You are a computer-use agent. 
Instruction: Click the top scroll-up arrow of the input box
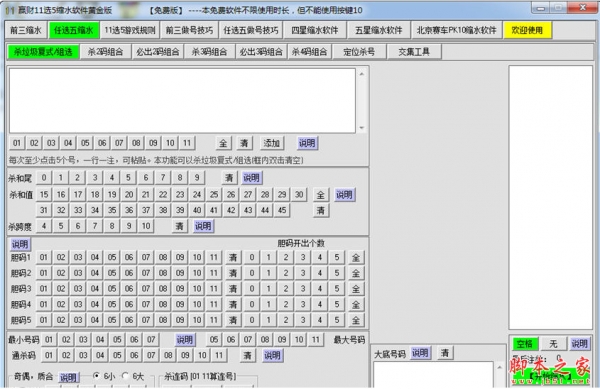[x=362, y=74]
